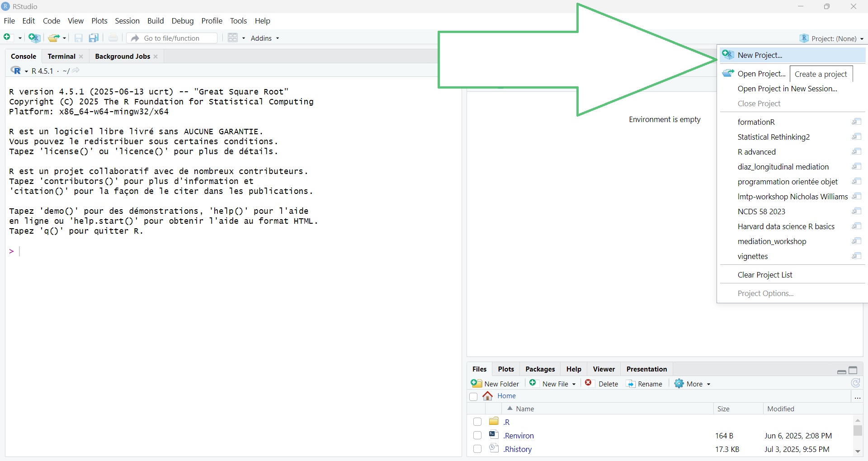
Task: Click the Rename file icon
Action: pyautogui.click(x=631, y=384)
